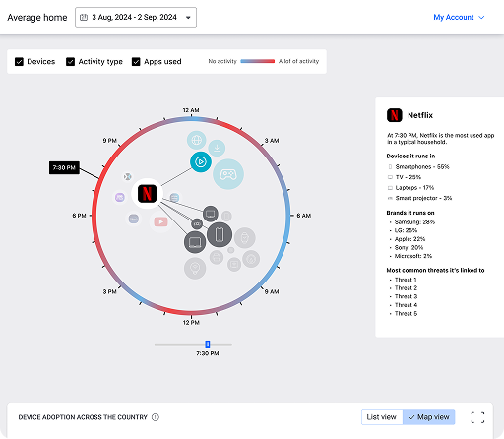Click the 'Laptops - 17%' entry
Screen dimensions: 504x439
(414, 188)
